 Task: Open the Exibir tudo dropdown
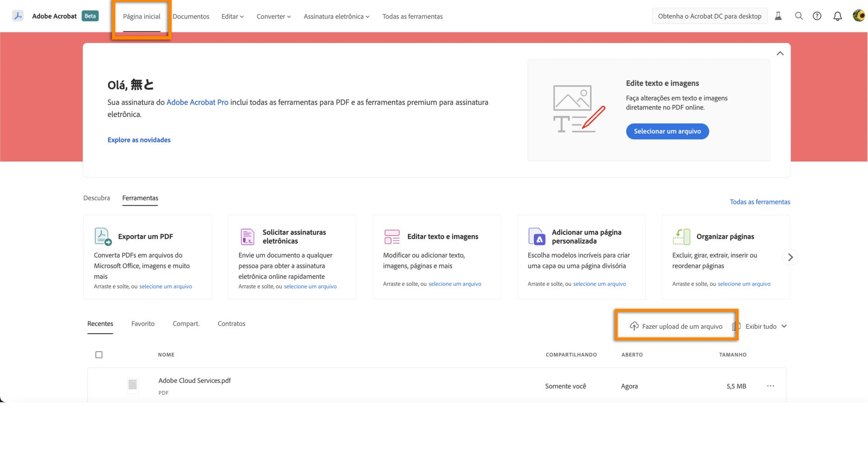[766, 326]
